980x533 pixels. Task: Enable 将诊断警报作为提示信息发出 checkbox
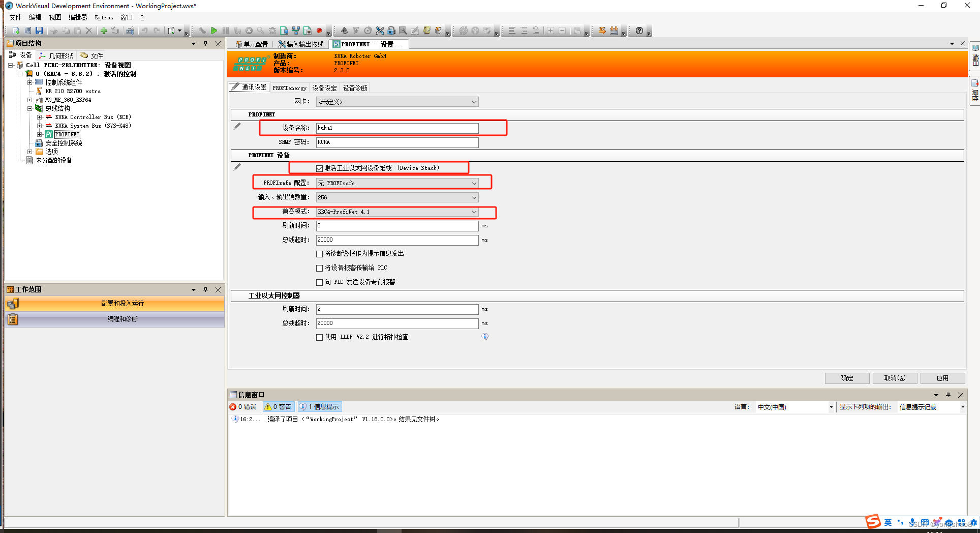(319, 254)
